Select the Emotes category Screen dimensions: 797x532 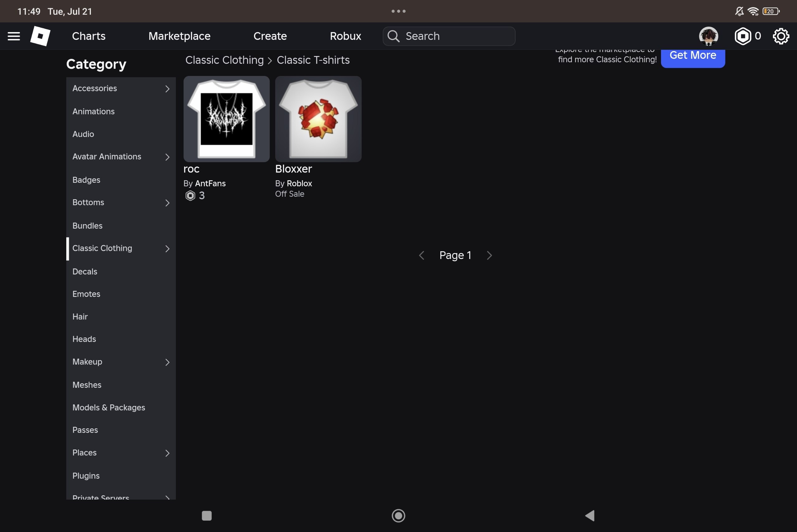[x=121, y=294]
